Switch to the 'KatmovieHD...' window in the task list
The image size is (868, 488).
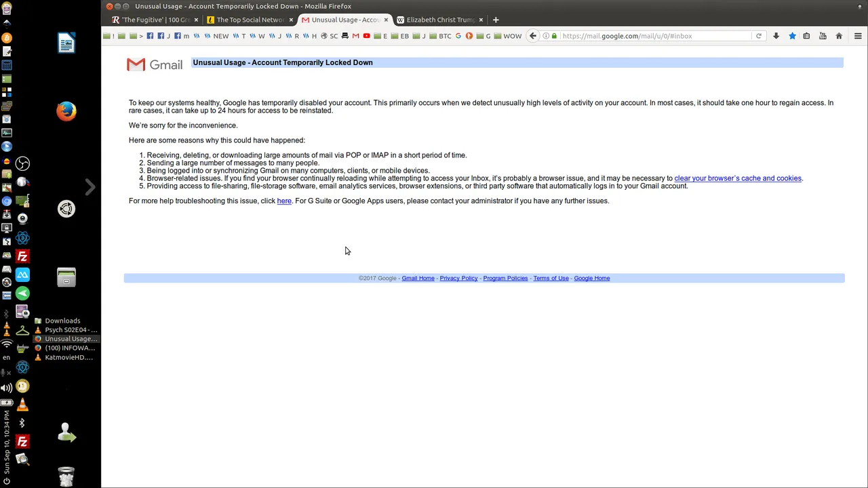click(65, 357)
